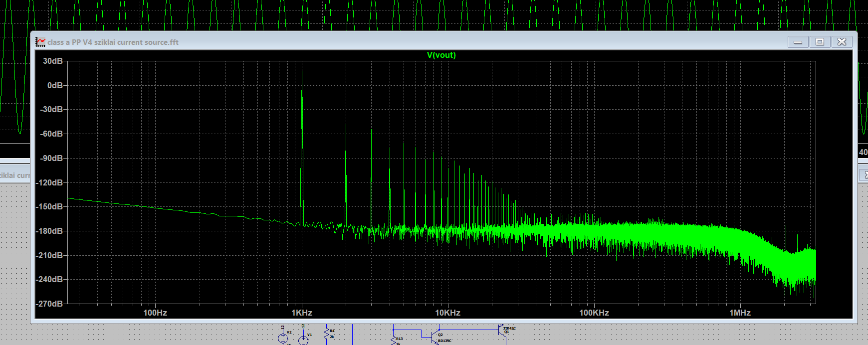
Task: Close the FFT plot window
Action: point(842,42)
